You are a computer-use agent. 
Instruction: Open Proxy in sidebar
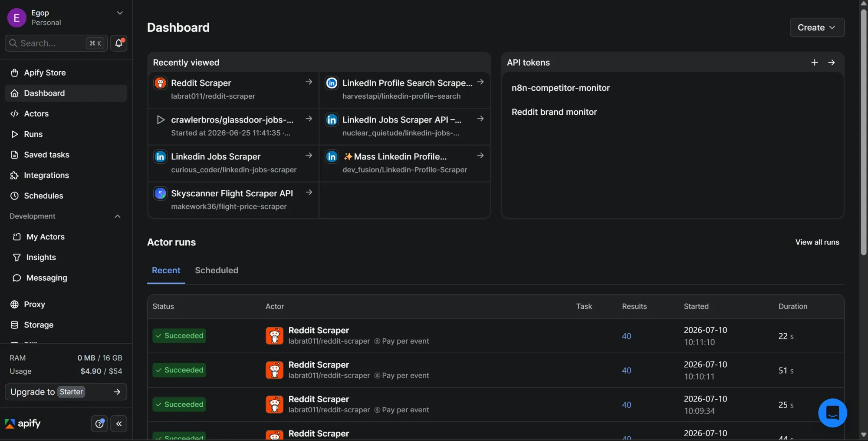pos(66,304)
